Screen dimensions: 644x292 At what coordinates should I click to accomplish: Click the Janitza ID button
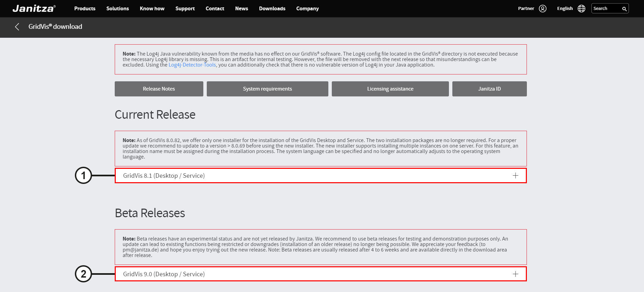coord(489,89)
